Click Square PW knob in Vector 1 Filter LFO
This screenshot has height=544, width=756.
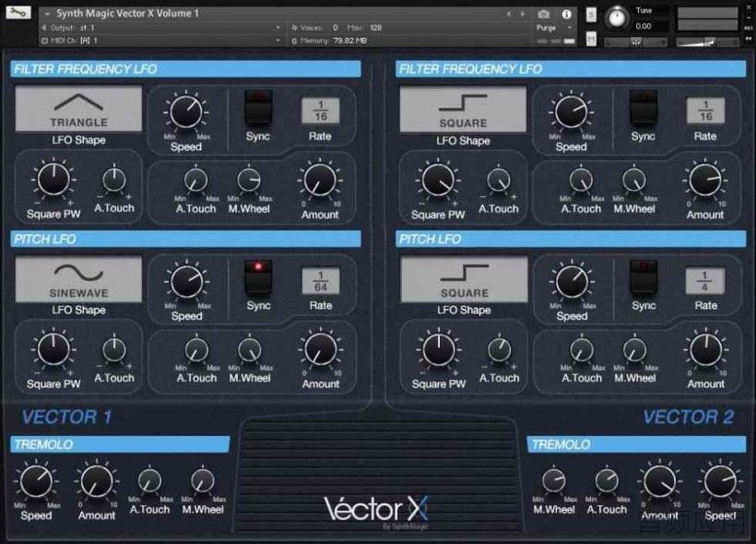(x=53, y=180)
